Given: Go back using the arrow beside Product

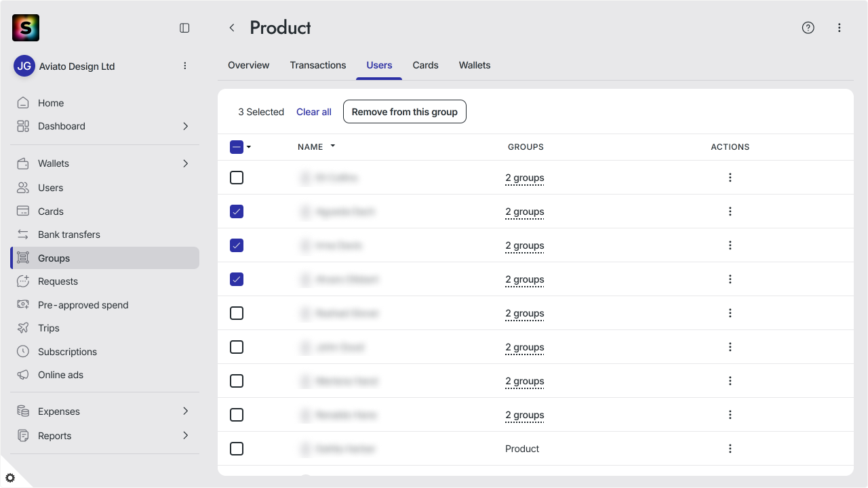Looking at the screenshot, I should tap(232, 28).
